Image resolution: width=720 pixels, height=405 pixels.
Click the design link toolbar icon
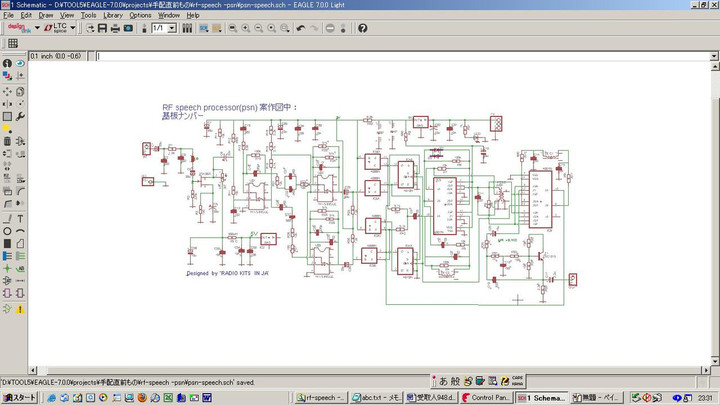click(x=19, y=28)
